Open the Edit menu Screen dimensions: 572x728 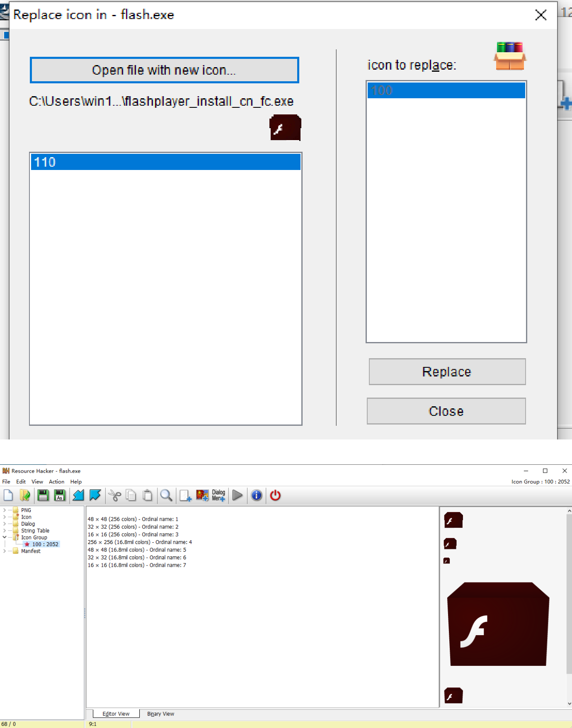click(x=21, y=482)
